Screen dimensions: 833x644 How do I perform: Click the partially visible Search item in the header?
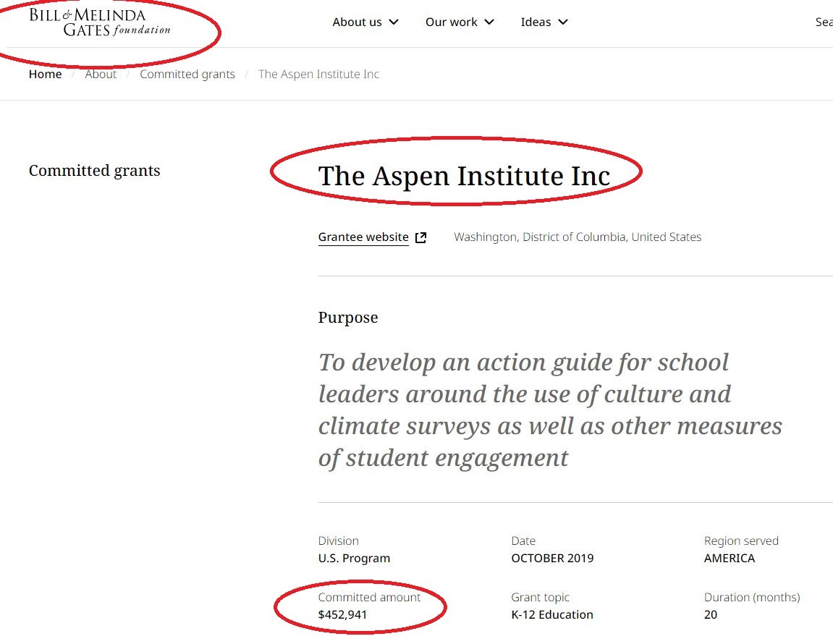[824, 22]
